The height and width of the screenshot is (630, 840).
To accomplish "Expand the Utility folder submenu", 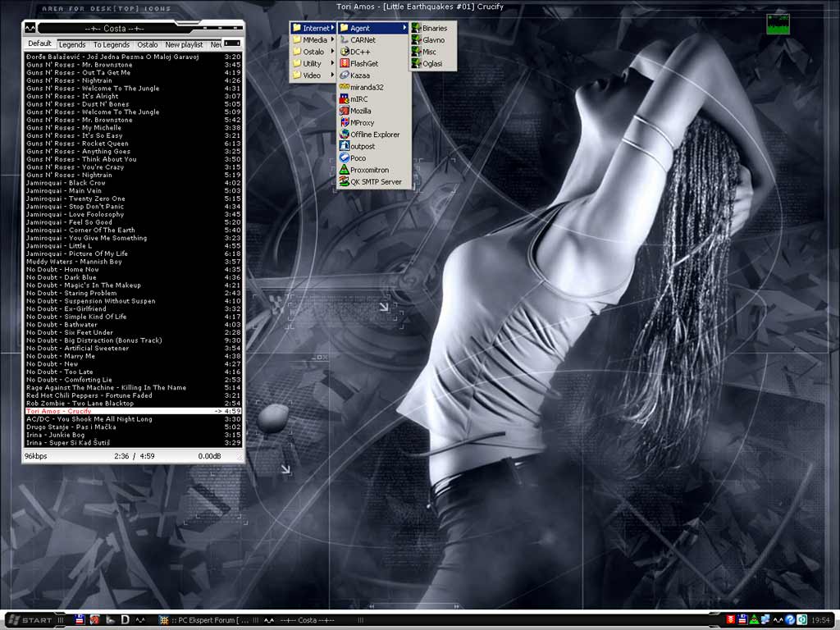I will (312, 63).
